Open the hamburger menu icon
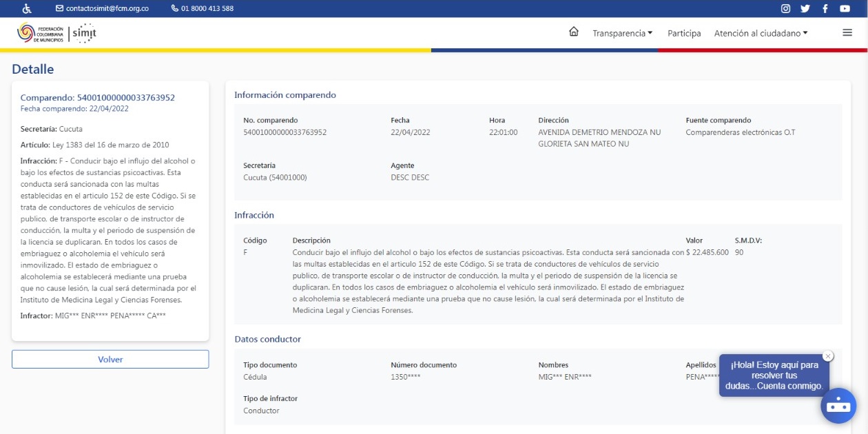The width and height of the screenshot is (868, 434). point(847,32)
